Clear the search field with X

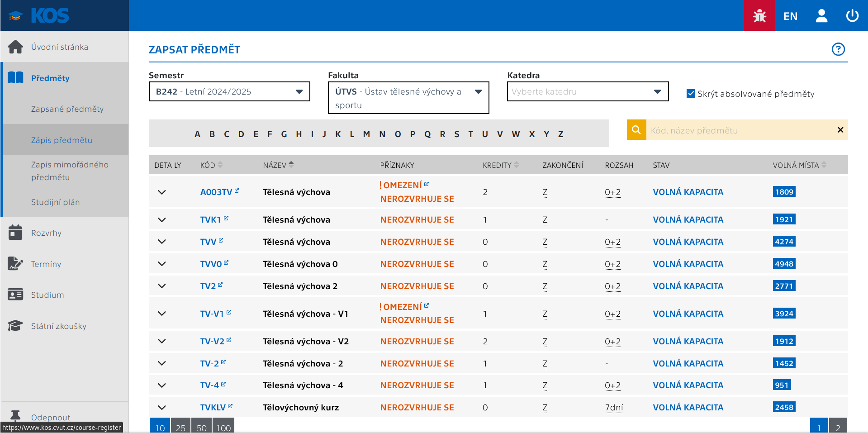click(840, 130)
